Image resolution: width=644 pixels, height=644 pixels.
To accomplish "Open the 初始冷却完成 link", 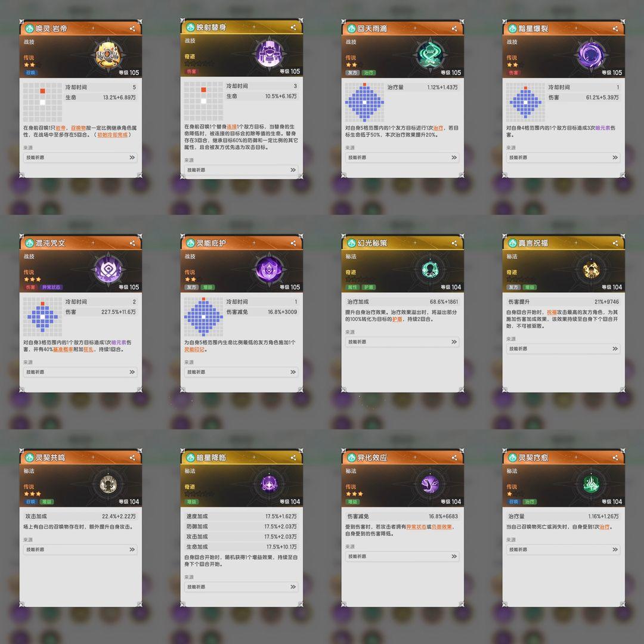I will tap(112, 135).
